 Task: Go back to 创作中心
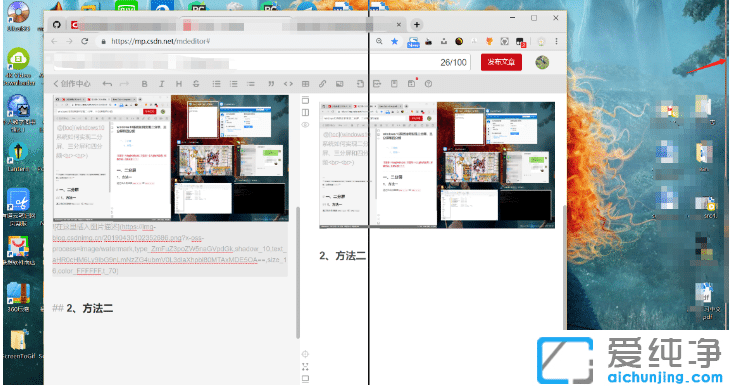click(72, 84)
